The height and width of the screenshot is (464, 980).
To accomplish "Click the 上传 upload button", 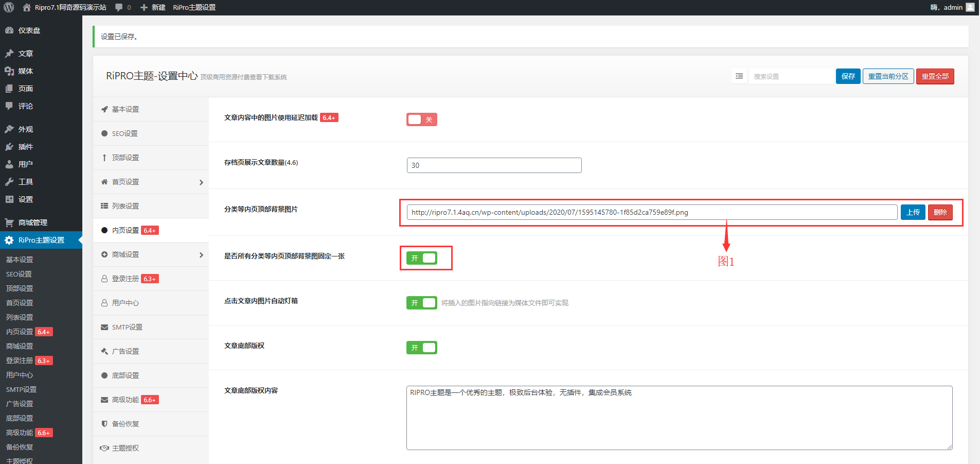I will pyautogui.click(x=913, y=212).
